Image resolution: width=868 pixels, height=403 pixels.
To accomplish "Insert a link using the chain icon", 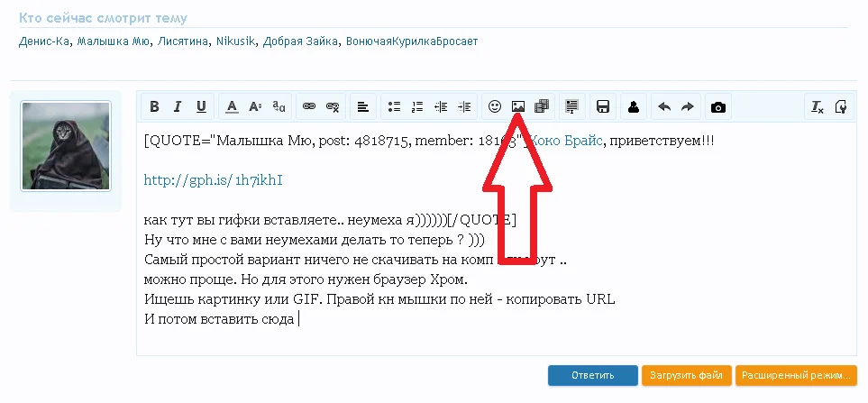I will coord(309,107).
